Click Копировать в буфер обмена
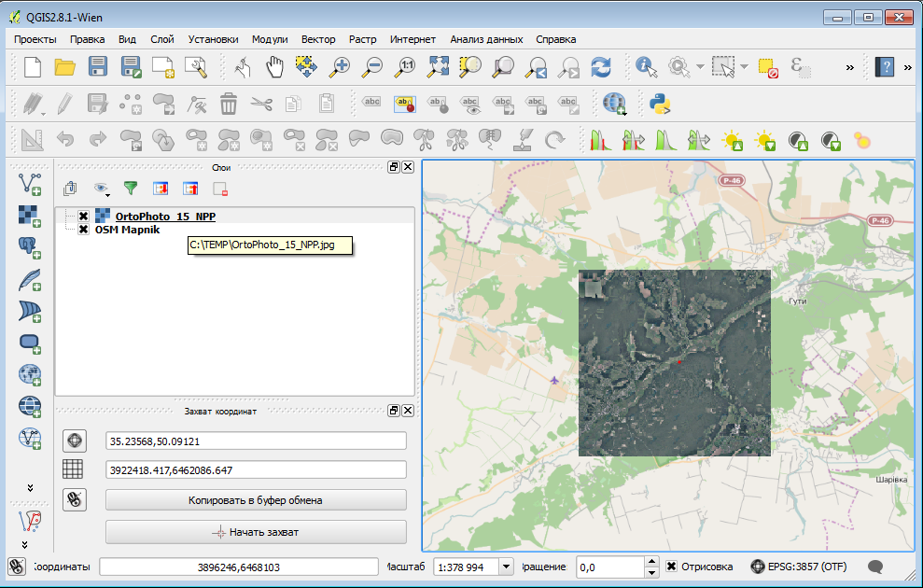 (257, 501)
